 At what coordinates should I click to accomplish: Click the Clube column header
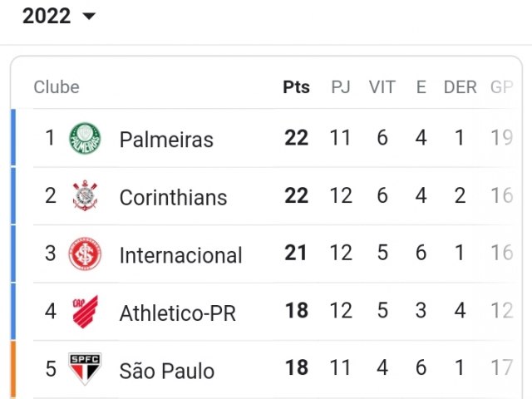[57, 87]
